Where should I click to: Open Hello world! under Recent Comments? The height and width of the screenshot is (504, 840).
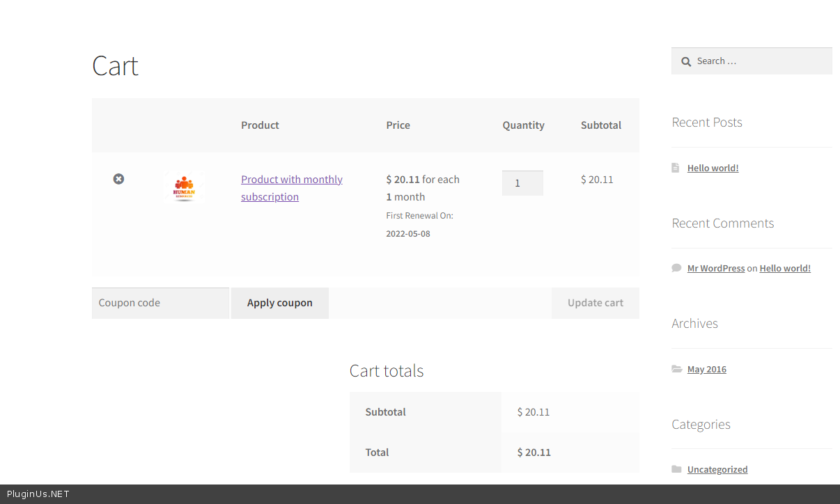pyautogui.click(x=784, y=268)
